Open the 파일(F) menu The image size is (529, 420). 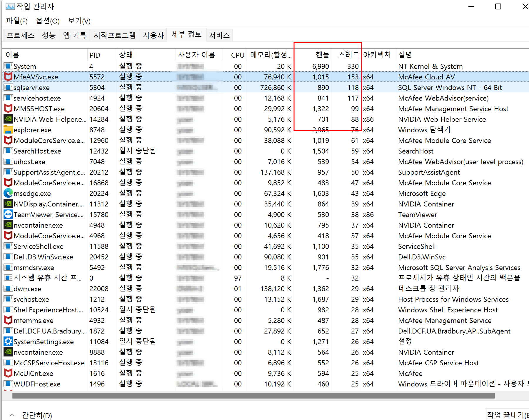(x=17, y=21)
